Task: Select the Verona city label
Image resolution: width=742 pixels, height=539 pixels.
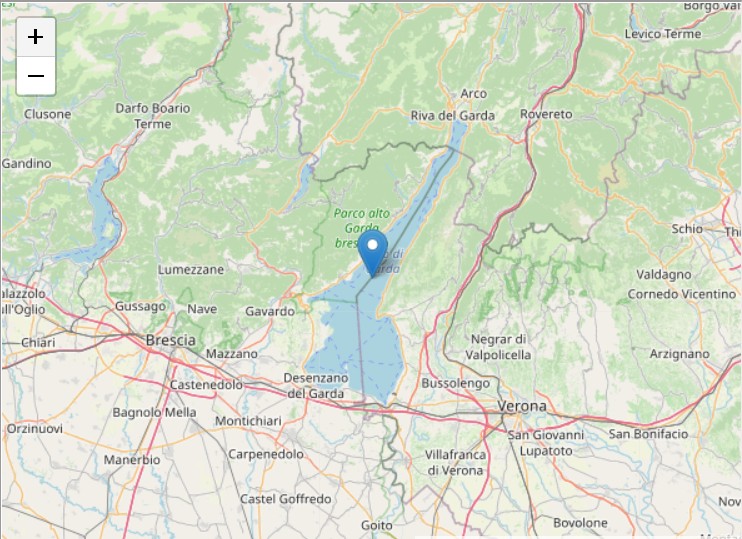Action: pos(522,406)
